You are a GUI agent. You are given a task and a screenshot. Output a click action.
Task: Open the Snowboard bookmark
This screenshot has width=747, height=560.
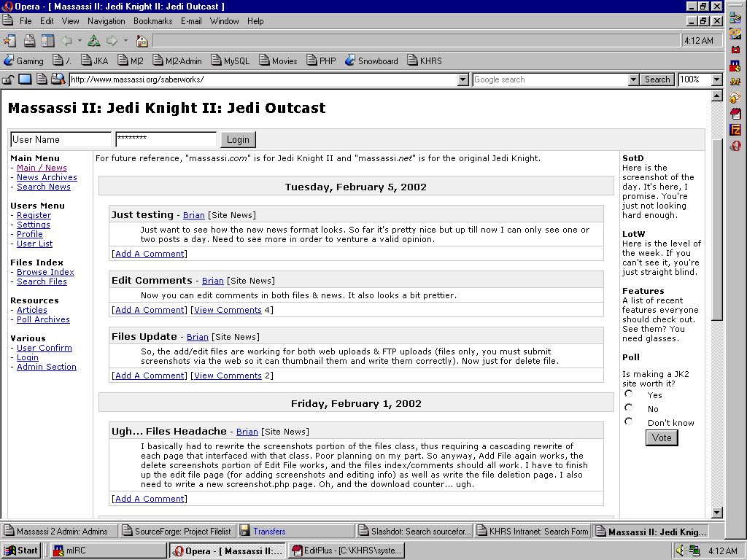point(371,61)
